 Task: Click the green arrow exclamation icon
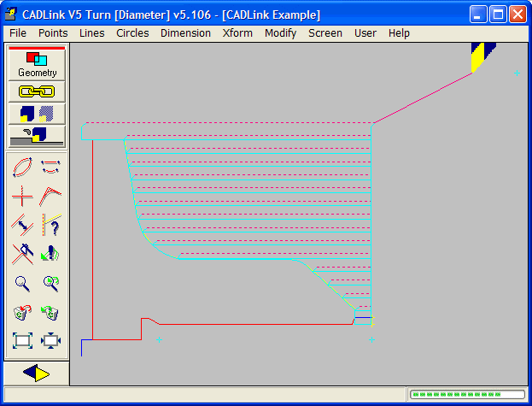point(50,254)
